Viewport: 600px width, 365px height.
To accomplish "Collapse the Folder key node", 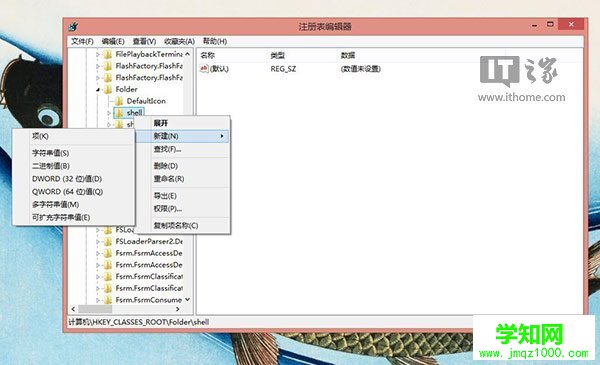I will point(98,90).
